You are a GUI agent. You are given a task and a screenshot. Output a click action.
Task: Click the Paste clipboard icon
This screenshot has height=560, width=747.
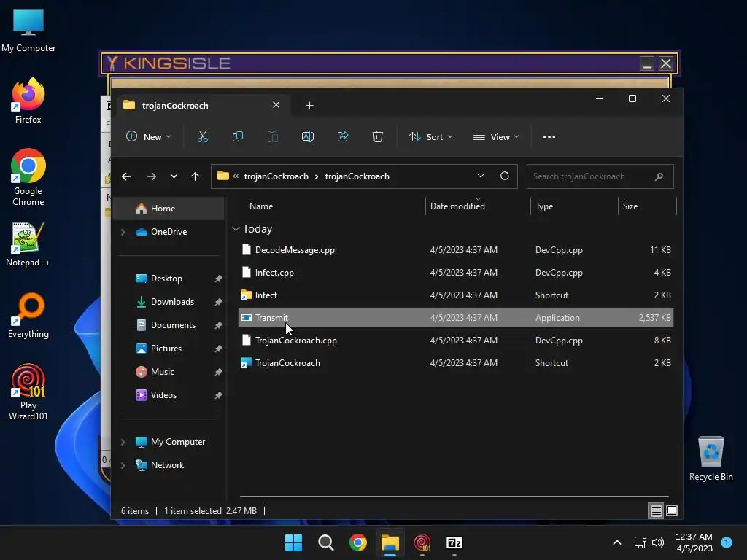click(x=273, y=136)
